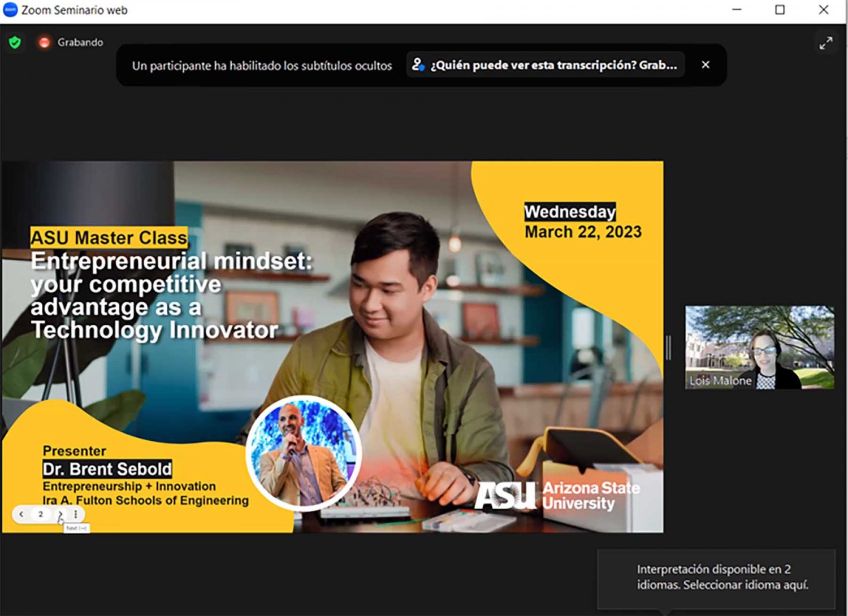Maximize the Zoom Seminario web window

(780, 10)
